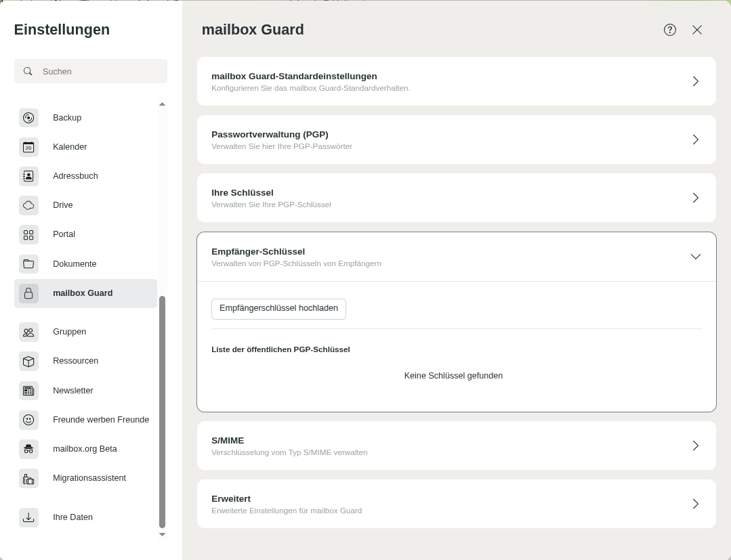Open Ihre Daten label
The image size is (731, 560).
point(72,517)
